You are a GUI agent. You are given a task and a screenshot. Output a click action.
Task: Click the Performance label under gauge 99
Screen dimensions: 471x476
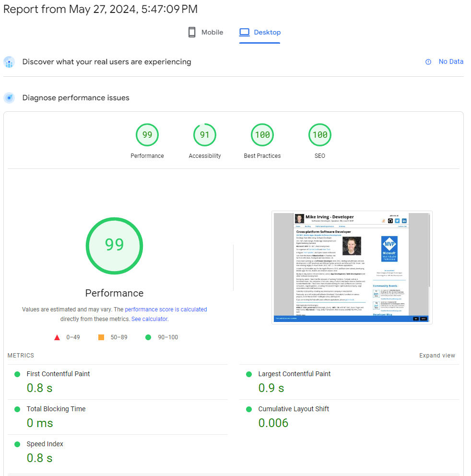point(147,156)
